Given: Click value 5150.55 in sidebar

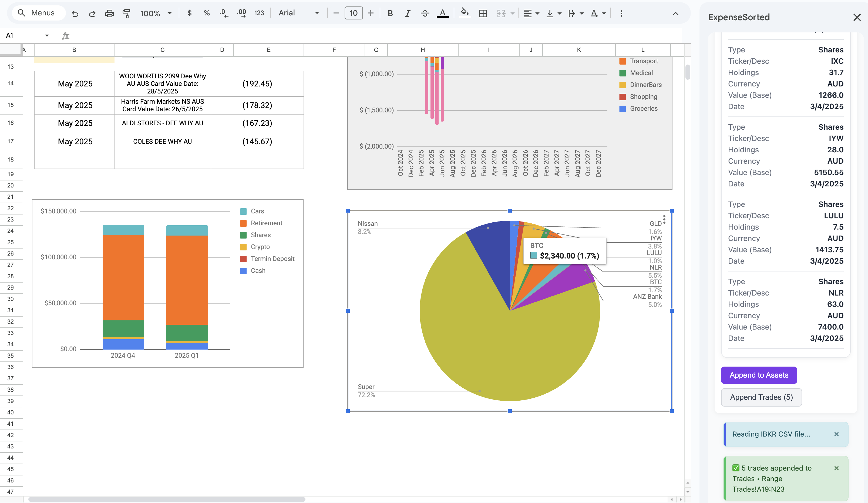Looking at the screenshot, I should coord(829,172).
